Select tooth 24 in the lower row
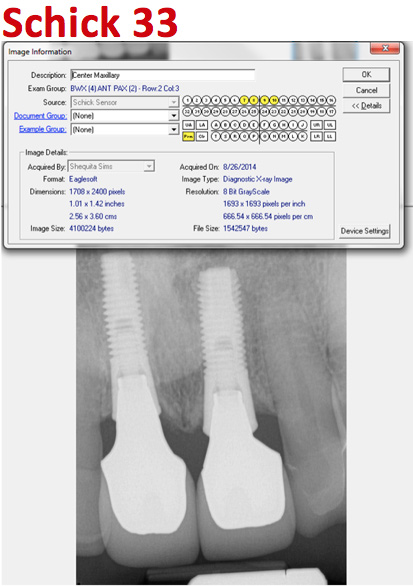The width and height of the screenshot is (413, 586). click(265, 111)
